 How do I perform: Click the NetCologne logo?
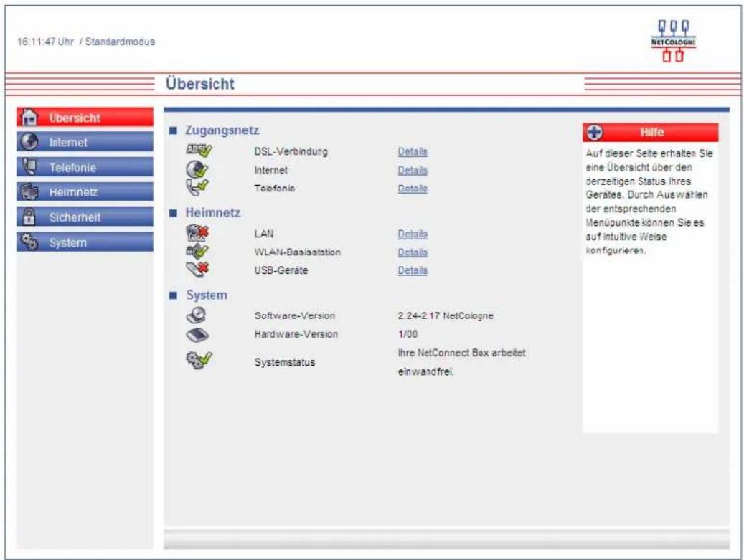(x=673, y=41)
